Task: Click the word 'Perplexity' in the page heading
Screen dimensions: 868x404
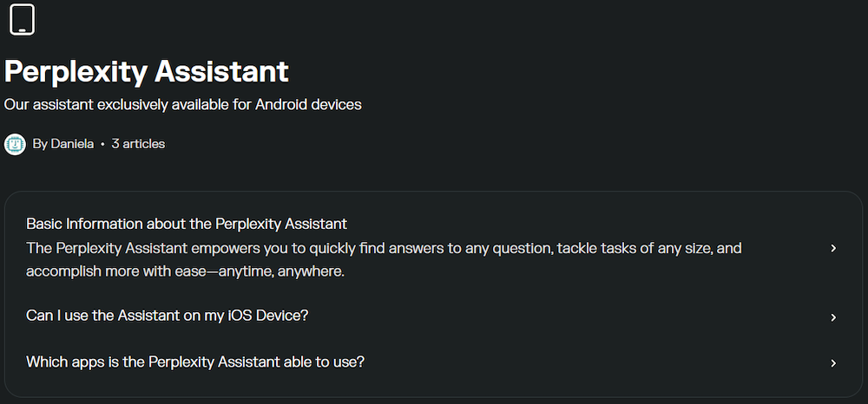Action: [76, 73]
